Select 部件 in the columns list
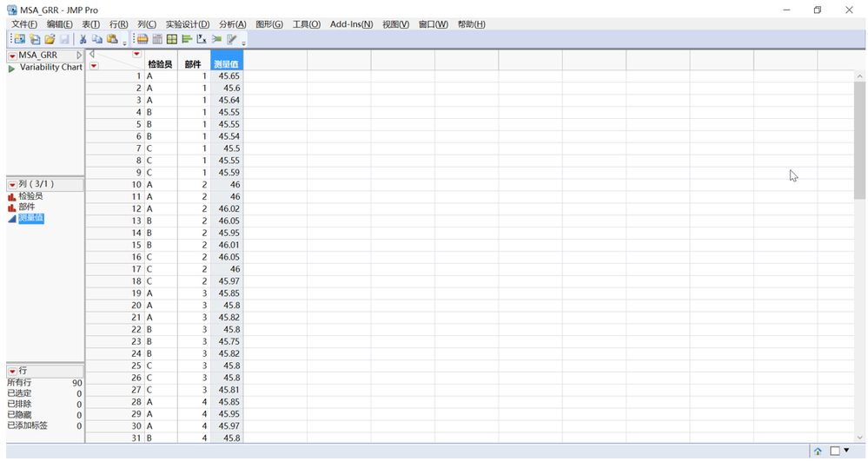Screen dimensions: 868x461 (27, 207)
